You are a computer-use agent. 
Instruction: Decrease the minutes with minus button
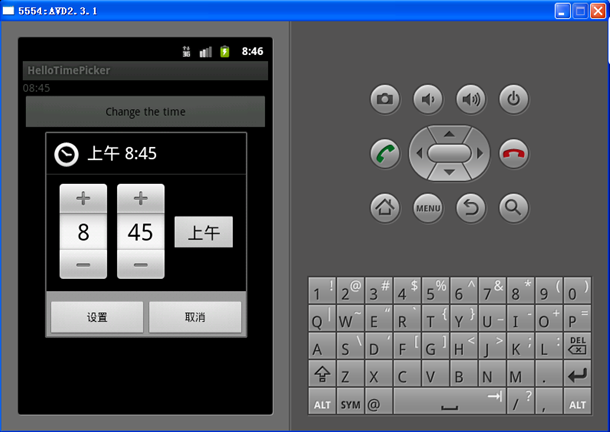point(141,265)
